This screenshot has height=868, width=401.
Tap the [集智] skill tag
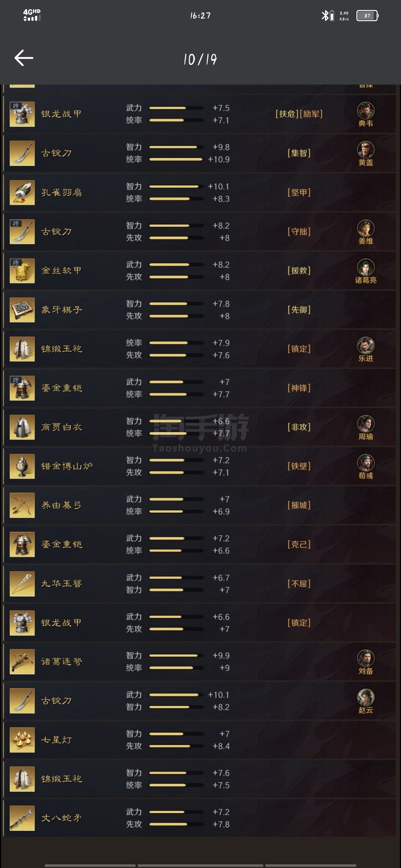click(x=299, y=153)
